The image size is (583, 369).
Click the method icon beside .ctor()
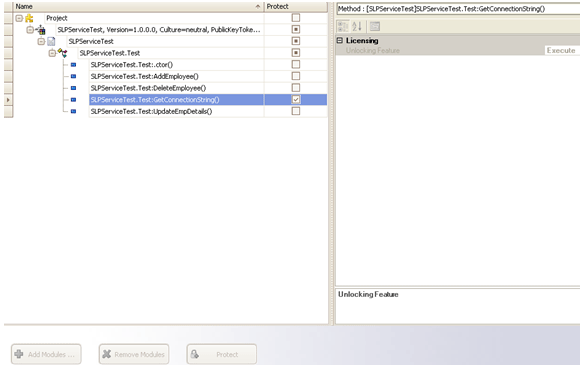[x=73, y=65]
